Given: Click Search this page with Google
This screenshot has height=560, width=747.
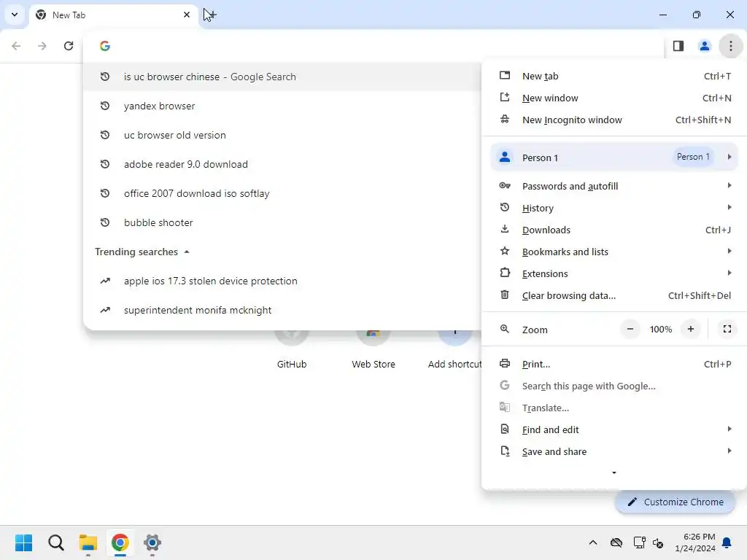Looking at the screenshot, I should [x=614, y=386].
